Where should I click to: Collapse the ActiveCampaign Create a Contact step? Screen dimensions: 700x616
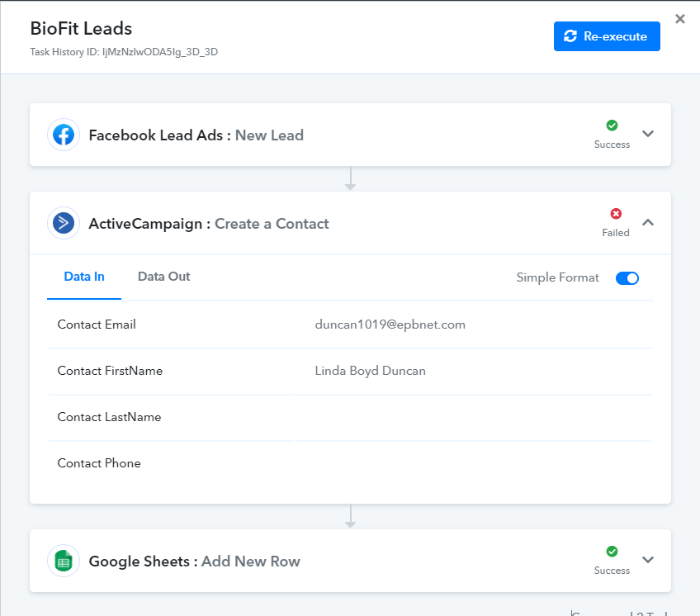(648, 222)
